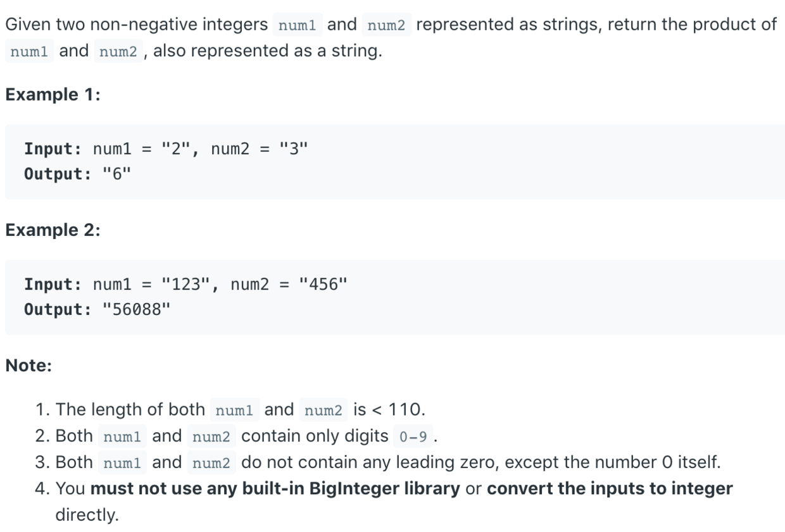Click the num2 code tag before "represented as strings"

[x=387, y=25]
